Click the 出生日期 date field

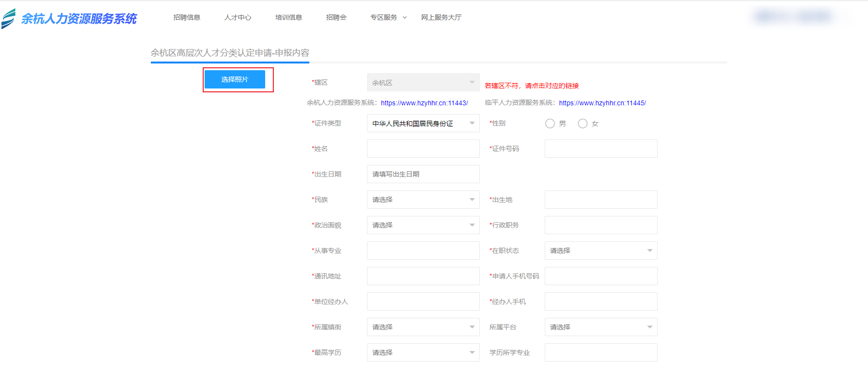click(423, 174)
